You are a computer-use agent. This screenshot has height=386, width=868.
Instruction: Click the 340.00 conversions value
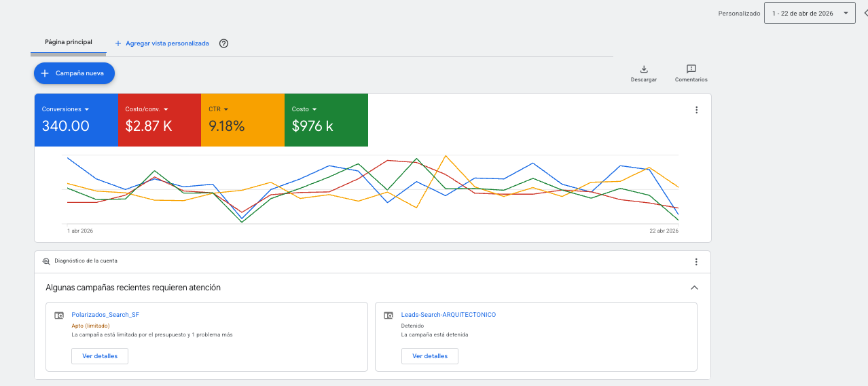[x=66, y=126]
